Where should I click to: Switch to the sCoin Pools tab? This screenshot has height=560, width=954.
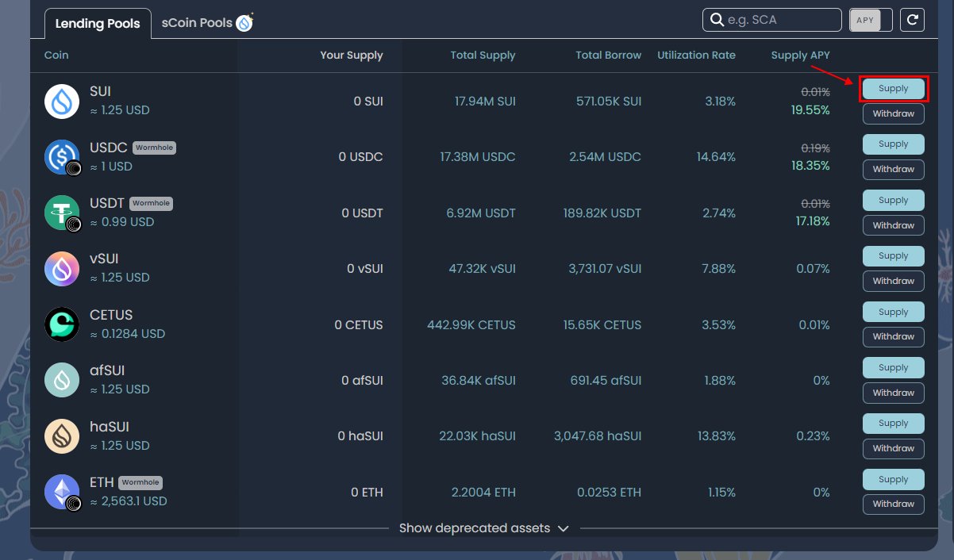[x=206, y=23]
